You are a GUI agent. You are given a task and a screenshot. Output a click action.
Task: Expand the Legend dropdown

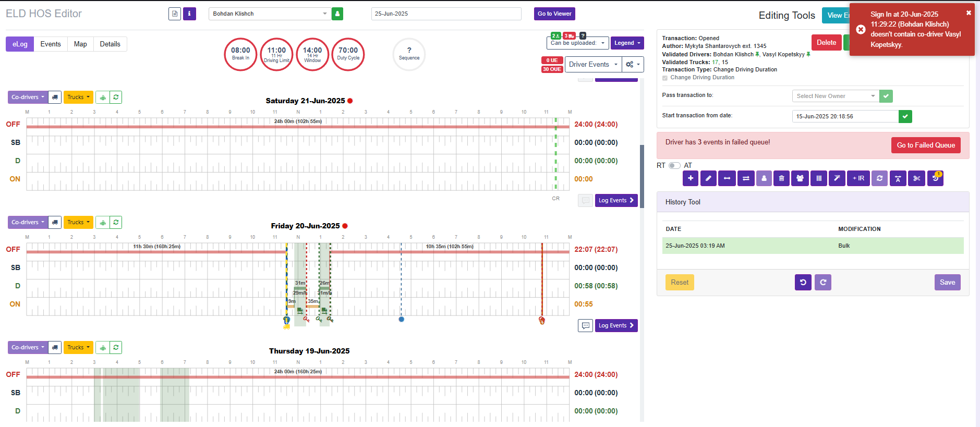627,43
